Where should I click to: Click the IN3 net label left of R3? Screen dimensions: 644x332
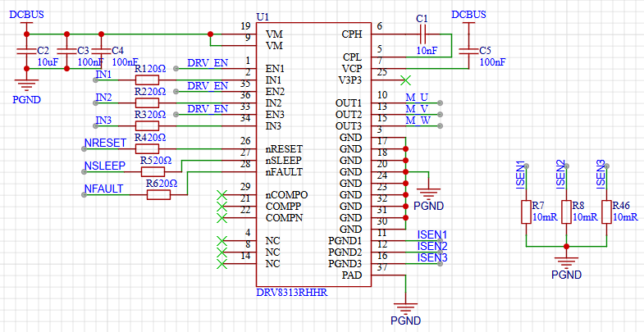[103, 121]
